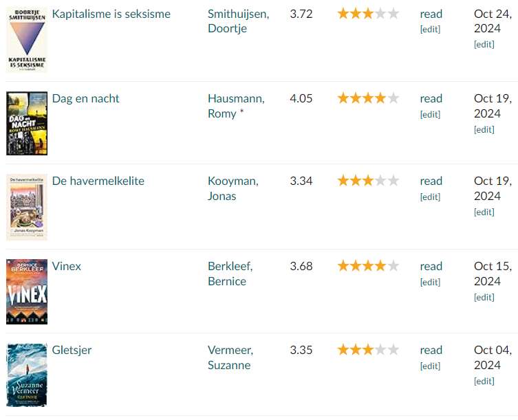Give Gletsjer a fourth star

[x=380, y=350]
